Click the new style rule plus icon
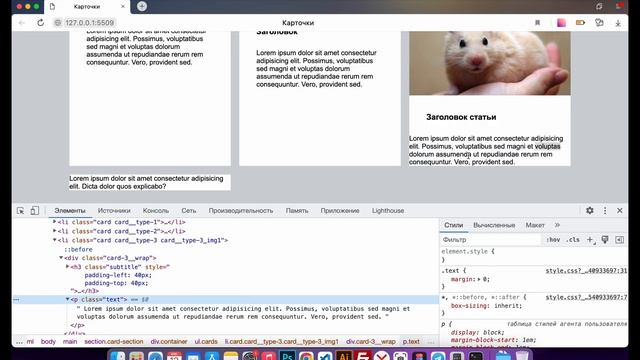 [590, 240]
